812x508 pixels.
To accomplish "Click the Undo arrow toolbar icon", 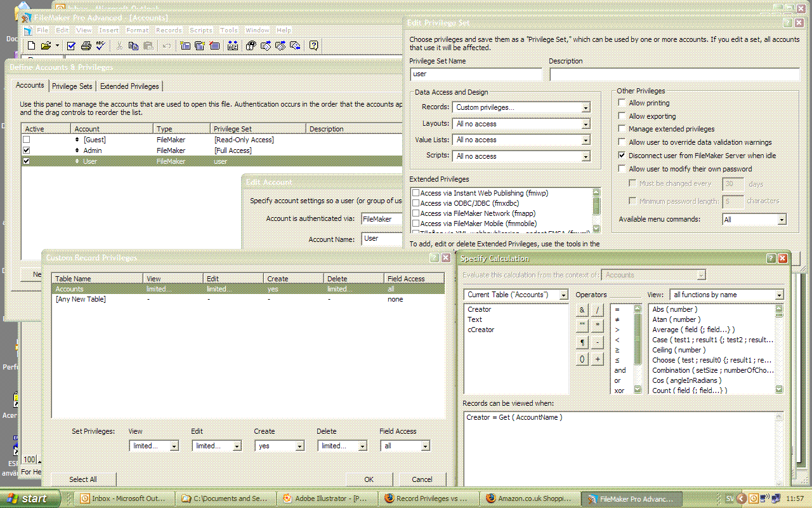I will (166, 46).
